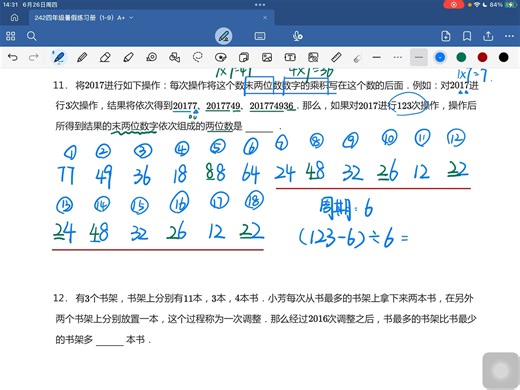The height and width of the screenshot is (390, 520).
Task: Tap the three-dot multitasking control at top
Action: (x=260, y=5)
